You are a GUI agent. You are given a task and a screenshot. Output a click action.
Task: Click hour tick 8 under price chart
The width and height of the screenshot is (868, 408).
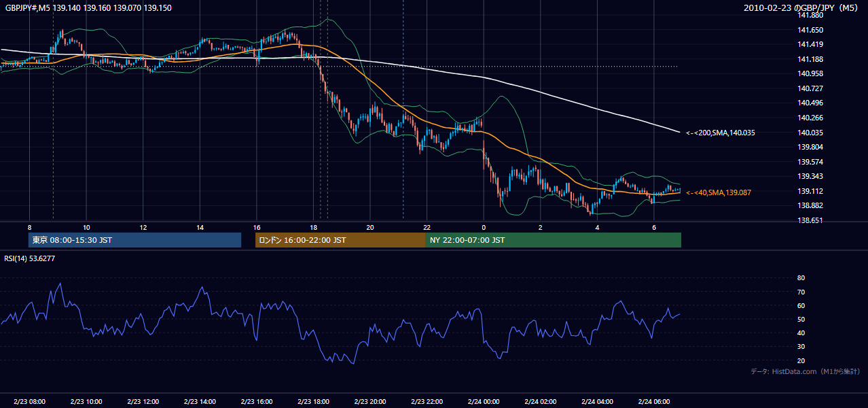pyautogui.click(x=29, y=227)
